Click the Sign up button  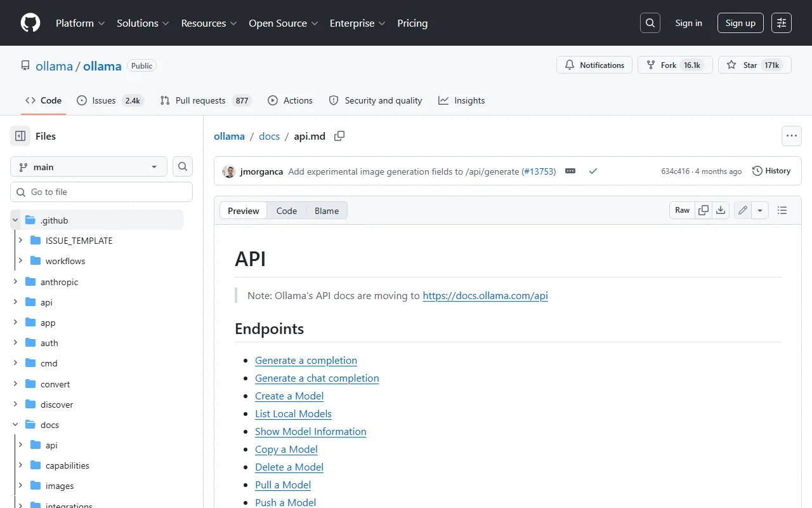click(x=741, y=23)
